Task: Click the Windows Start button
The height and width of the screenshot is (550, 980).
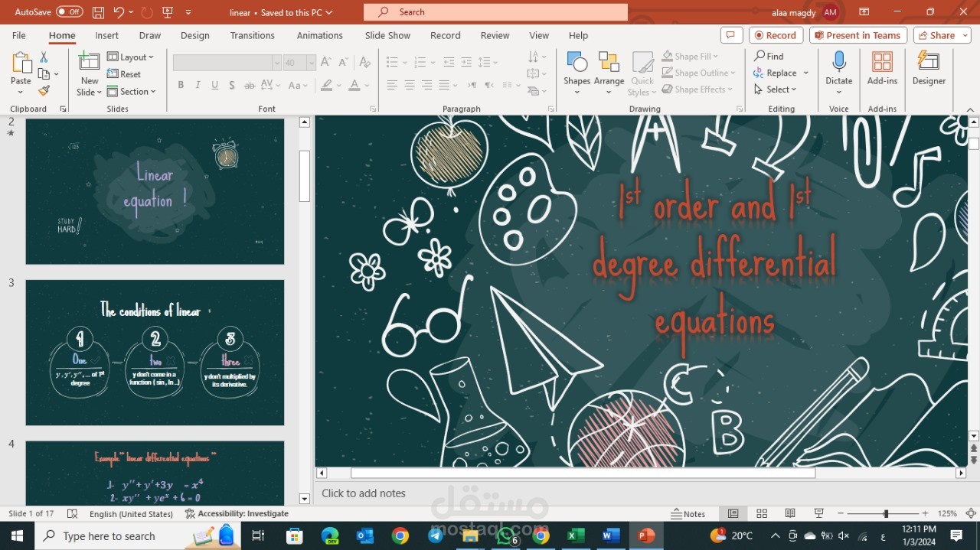Action: coord(17,535)
